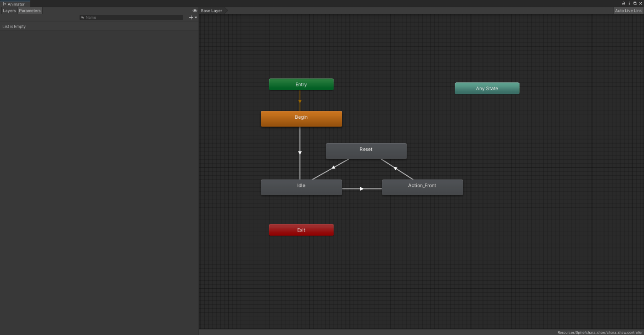Select the Action_Front state node
This screenshot has width=644, height=335.
point(422,187)
